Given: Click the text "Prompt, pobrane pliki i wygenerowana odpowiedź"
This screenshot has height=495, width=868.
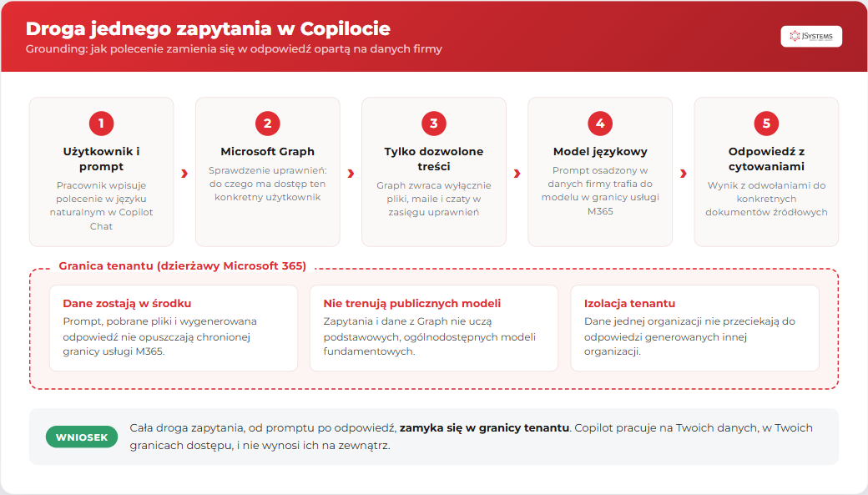Looking at the screenshot, I should pyautogui.click(x=160, y=336).
